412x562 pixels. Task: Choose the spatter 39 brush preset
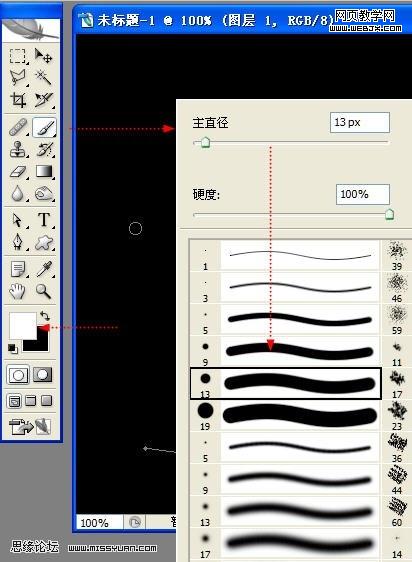tap(397, 255)
